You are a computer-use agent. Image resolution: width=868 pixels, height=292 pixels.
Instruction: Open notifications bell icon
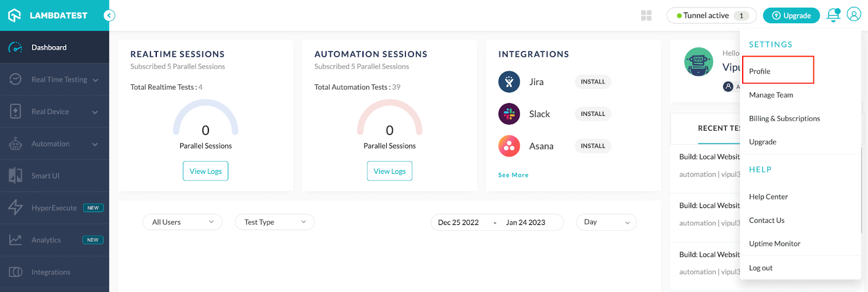tap(833, 15)
